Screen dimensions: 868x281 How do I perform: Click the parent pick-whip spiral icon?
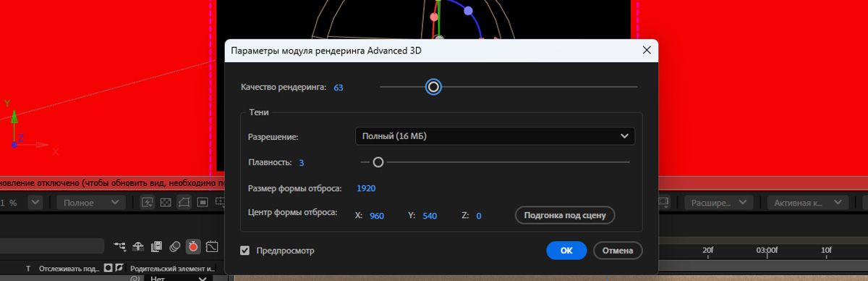[135, 278]
